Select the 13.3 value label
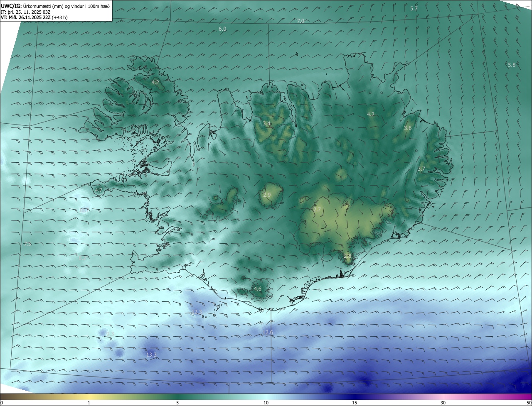The width and height of the screenshot is (532, 406). coord(152,355)
